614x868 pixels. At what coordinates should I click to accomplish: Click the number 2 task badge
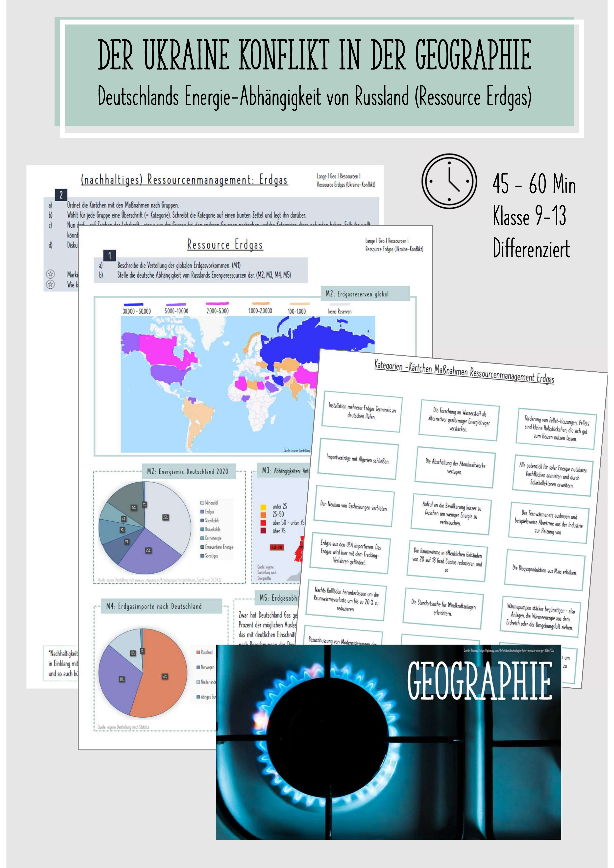(x=61, y=195)
